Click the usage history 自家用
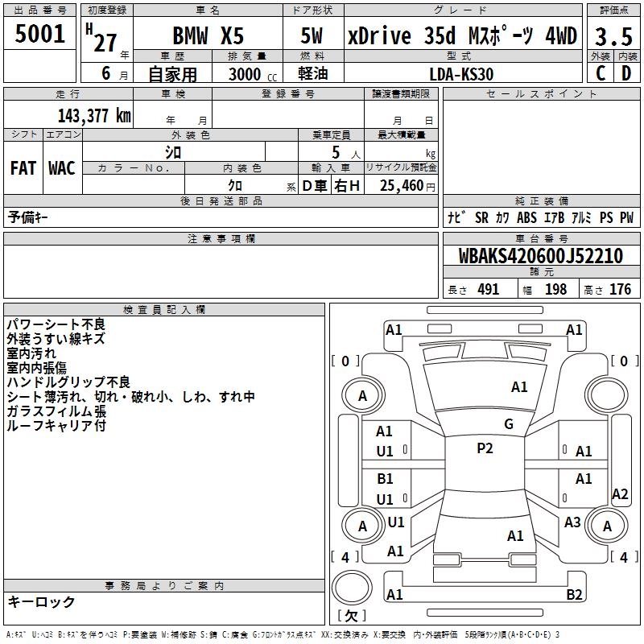644x644 pixels. click(172, 74)
